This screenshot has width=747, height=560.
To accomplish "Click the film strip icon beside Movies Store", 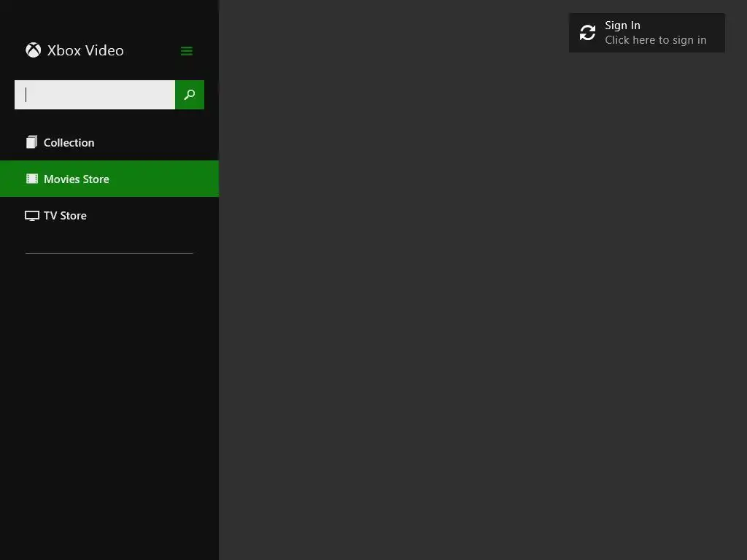I will click(32, 179).
